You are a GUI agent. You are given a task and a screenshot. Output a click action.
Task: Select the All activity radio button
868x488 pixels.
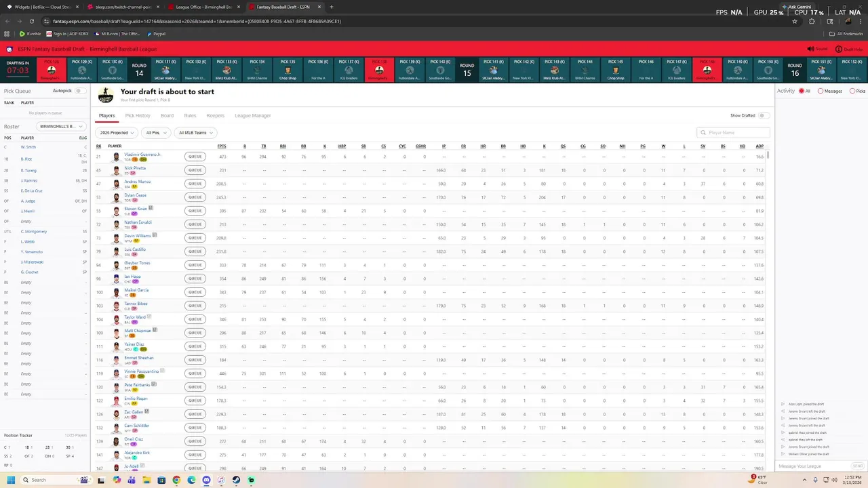[x=802, y=91]
